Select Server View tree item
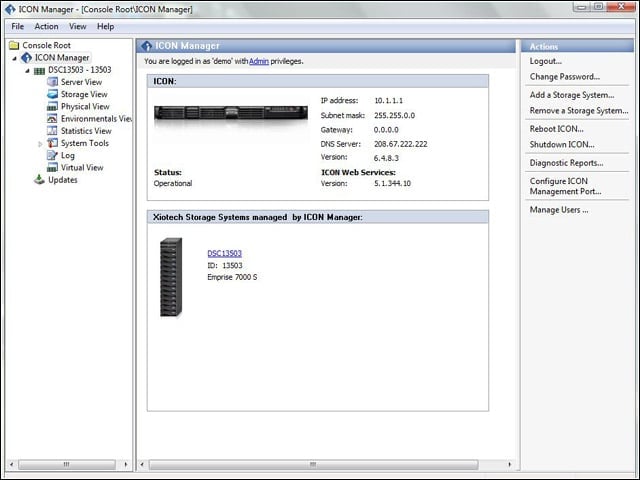Viewport: 640px width, 480px height. [81, 82]
